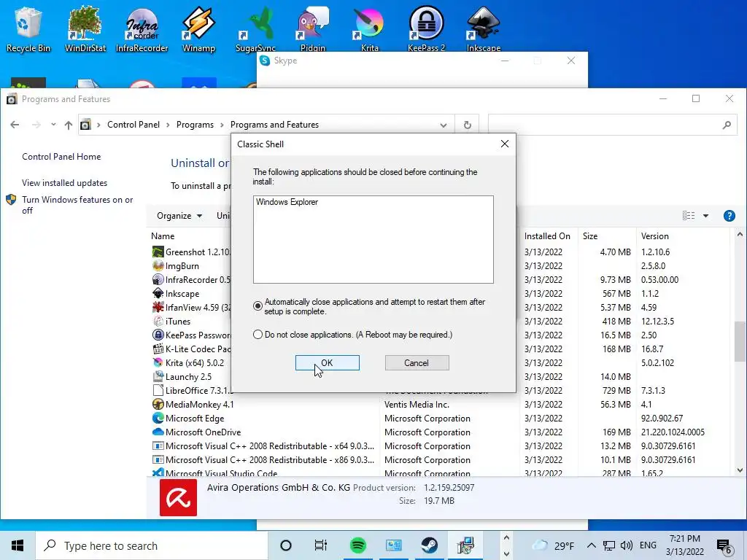Click Cancel in Classic Shell dialog
This screenshot has height=560, width=747.
(417, 363)
